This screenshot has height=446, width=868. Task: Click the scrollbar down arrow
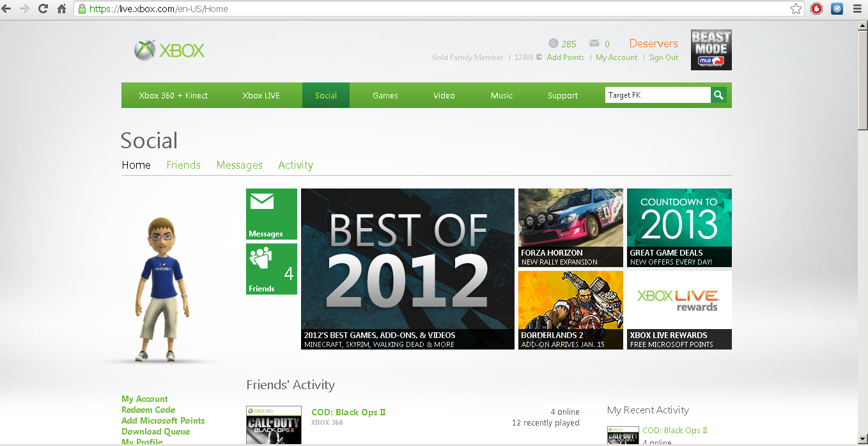coord(863,440)
